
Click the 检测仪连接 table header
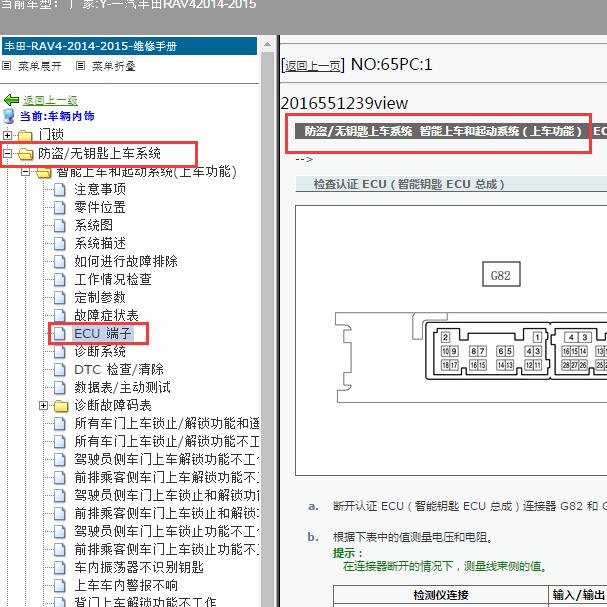pyautogui.click(x=441, y=594)
